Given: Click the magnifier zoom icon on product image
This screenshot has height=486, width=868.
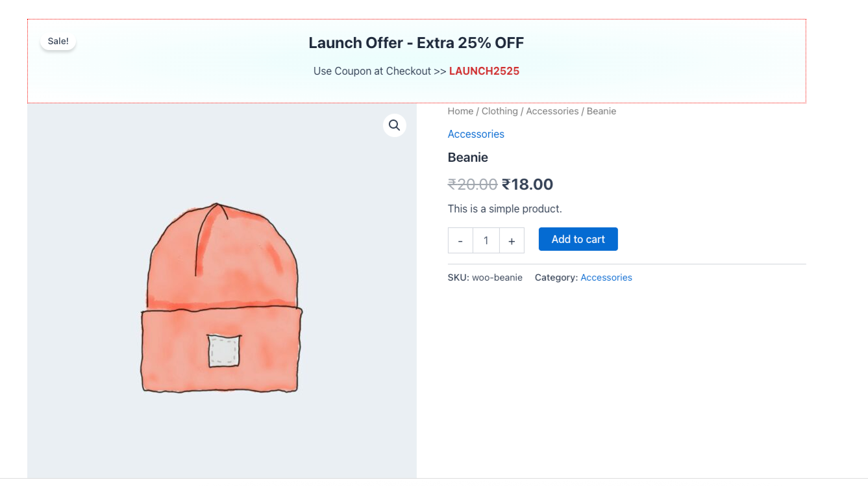Looking at the screenshot, I should (x=394, y=125).
